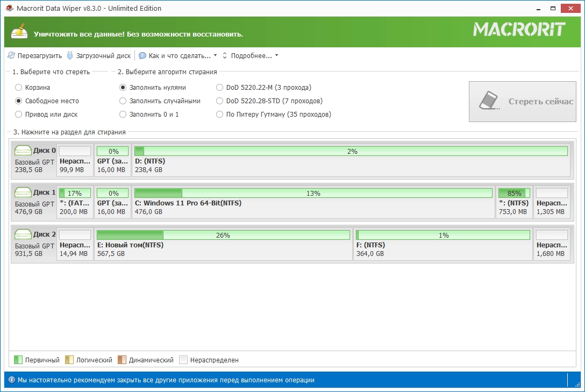Click the up-down arrows icon beside Подробнее

[x=225, y=55]
